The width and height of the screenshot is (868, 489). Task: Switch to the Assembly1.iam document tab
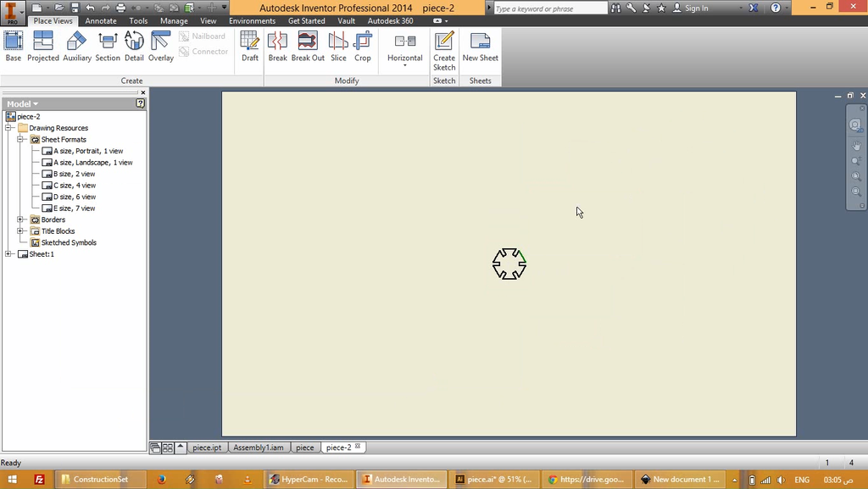259,447
